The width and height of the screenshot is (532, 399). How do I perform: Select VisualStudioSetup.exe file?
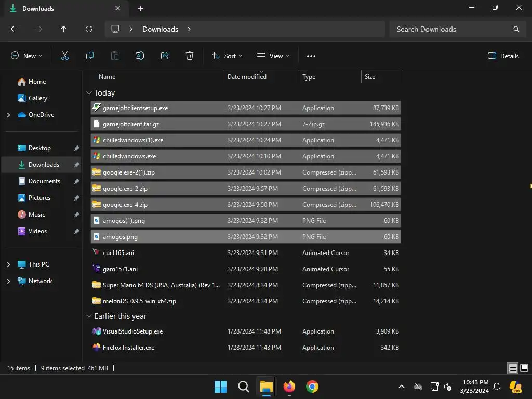(x=246, y=331)
